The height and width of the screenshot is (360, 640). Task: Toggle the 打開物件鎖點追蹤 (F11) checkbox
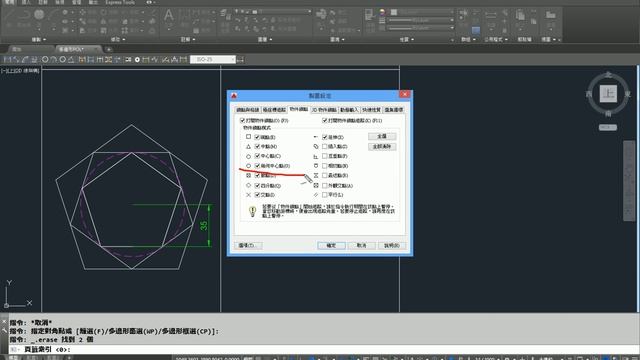coord(325,120)
